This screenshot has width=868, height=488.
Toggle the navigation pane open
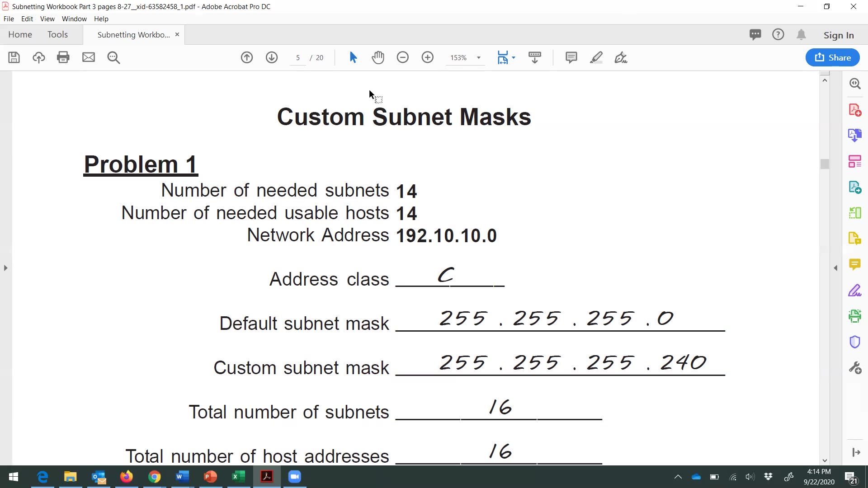coord(5,267)
